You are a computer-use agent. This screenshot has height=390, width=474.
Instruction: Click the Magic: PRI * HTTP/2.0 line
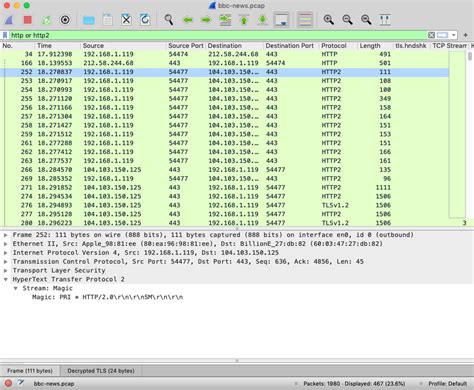point(107,297)
